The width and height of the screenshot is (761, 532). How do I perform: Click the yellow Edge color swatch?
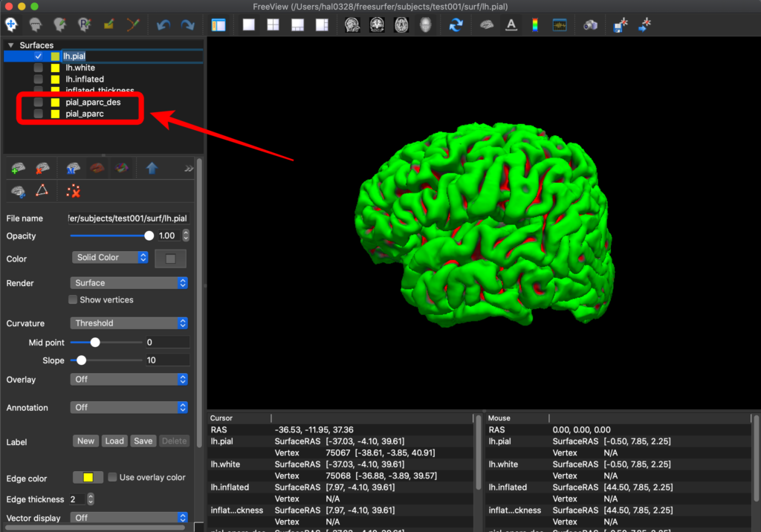click(x=88, y=478)
